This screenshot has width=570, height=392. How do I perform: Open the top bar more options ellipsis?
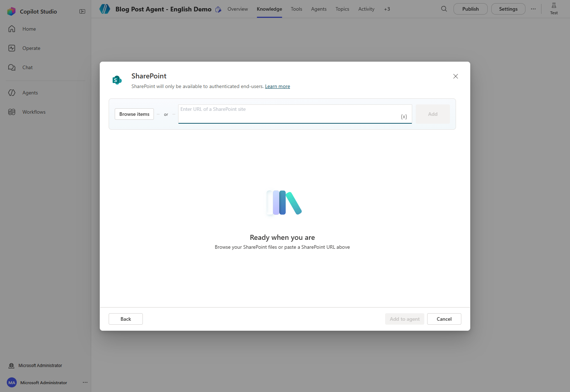coord(533,9)
